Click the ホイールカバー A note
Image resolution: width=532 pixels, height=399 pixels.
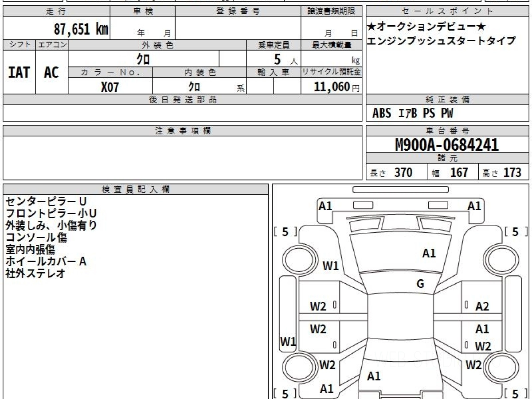[x=46, y=261]
